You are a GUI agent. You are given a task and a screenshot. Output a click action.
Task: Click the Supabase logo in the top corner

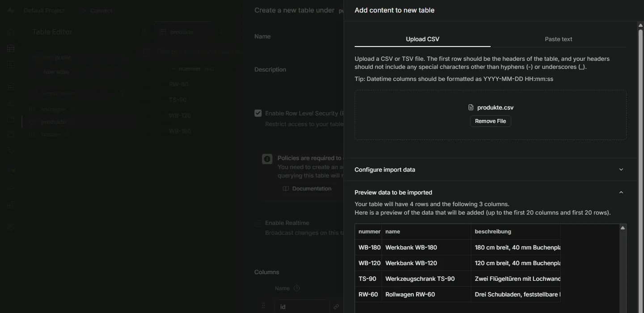(x=11, y=10)
